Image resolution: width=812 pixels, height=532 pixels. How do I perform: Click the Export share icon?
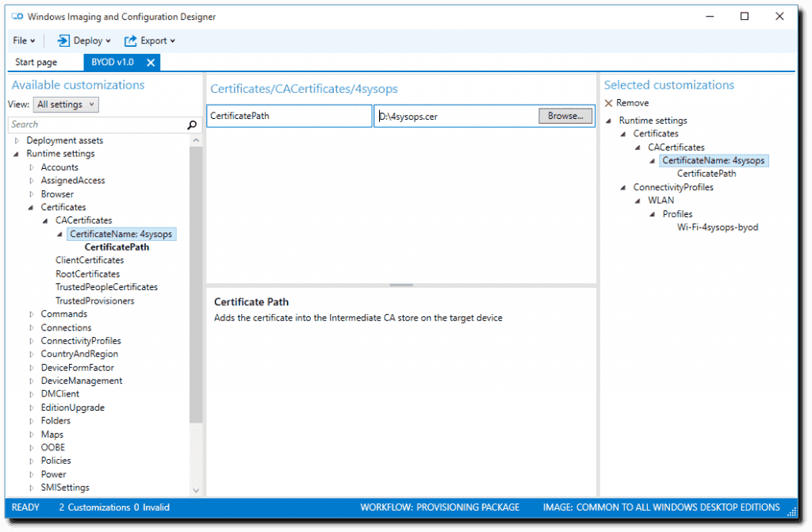pyautogui.click(x=131, y=40)
